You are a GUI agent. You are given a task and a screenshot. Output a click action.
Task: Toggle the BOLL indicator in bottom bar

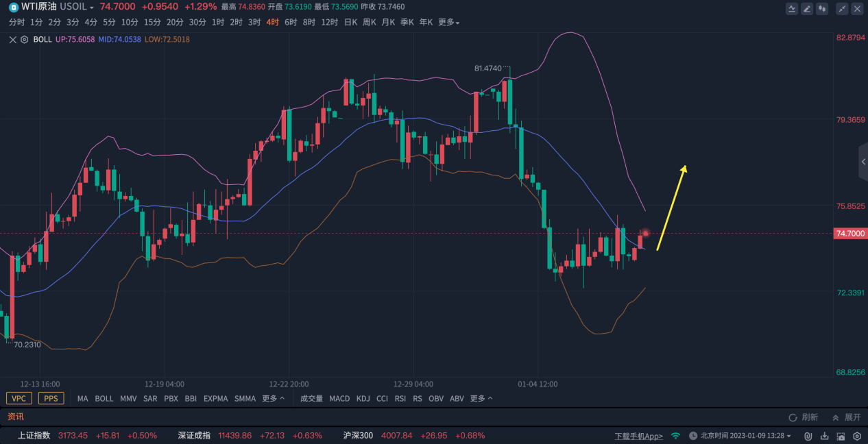104,398
